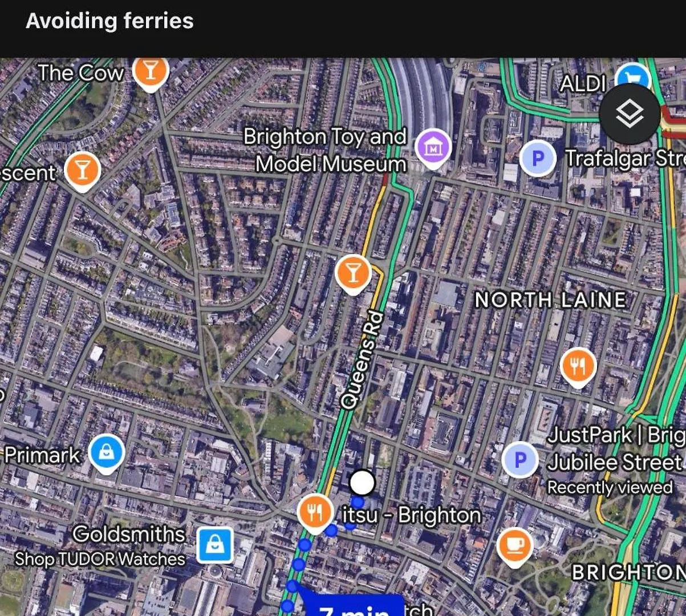Select the Jubilee Street parking icon
686x616 pixels.
(x=520, y=460)
